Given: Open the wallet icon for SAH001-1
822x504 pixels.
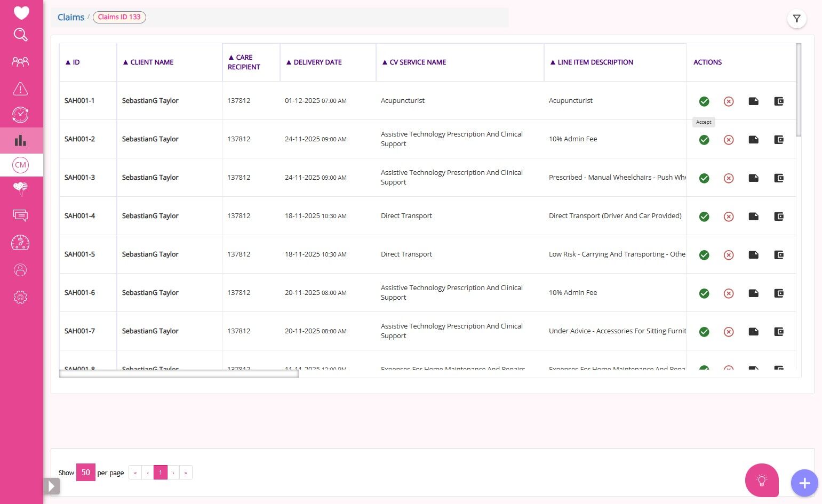Looking at the screenshot, I should [779, 101].
